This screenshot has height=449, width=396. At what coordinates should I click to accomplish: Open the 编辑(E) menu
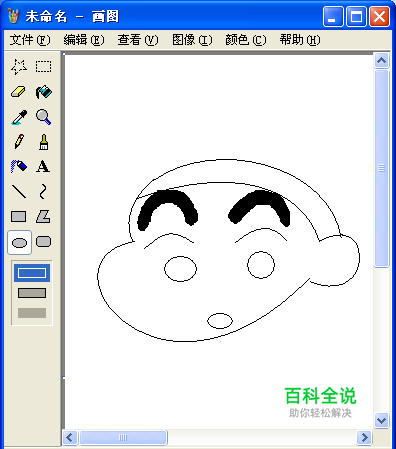[x=84, y=40]
